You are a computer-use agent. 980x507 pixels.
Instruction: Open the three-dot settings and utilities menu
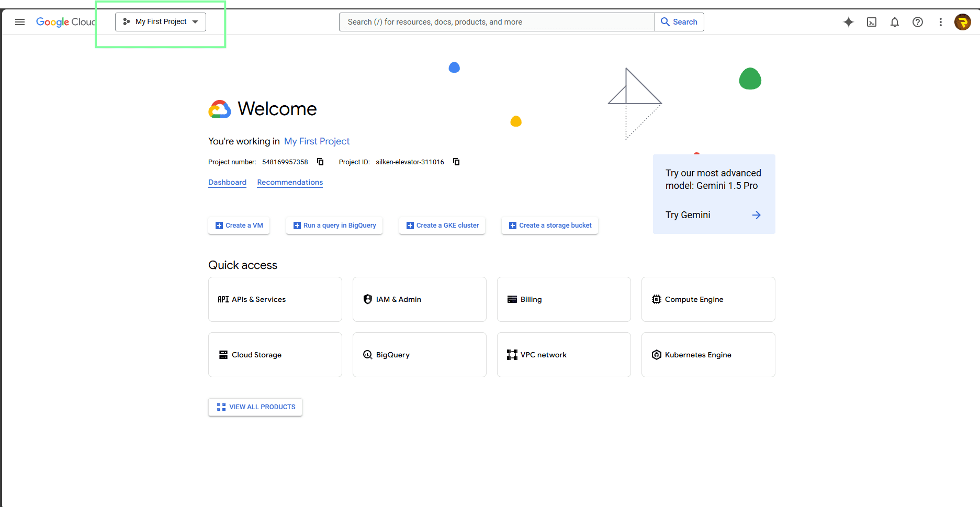[x=941, y=22]
